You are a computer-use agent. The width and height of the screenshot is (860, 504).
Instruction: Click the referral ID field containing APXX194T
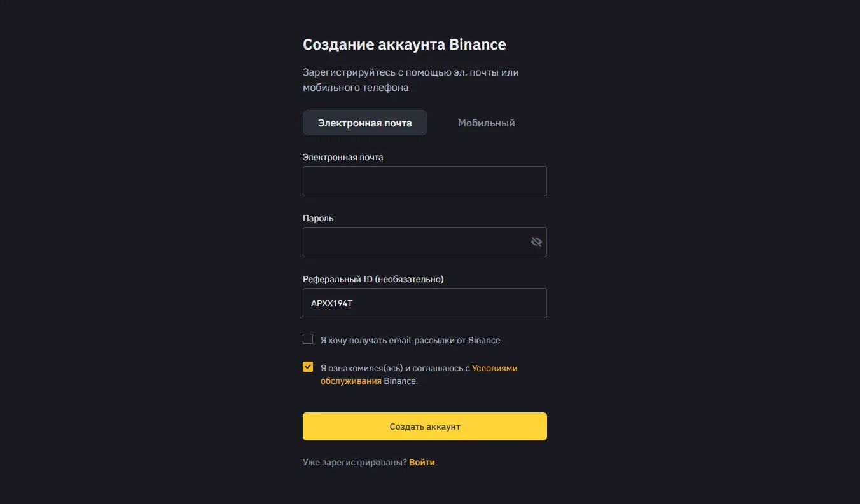(424, 303)
